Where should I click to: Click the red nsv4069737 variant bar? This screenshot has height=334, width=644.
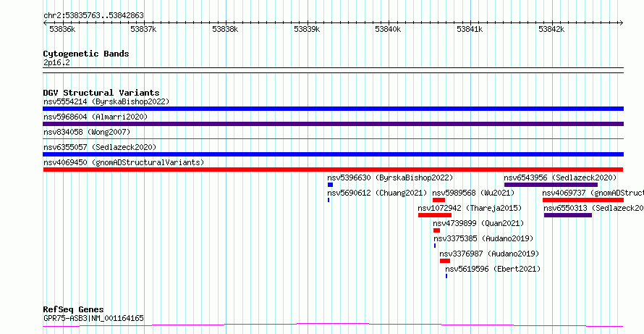[582, 200]
